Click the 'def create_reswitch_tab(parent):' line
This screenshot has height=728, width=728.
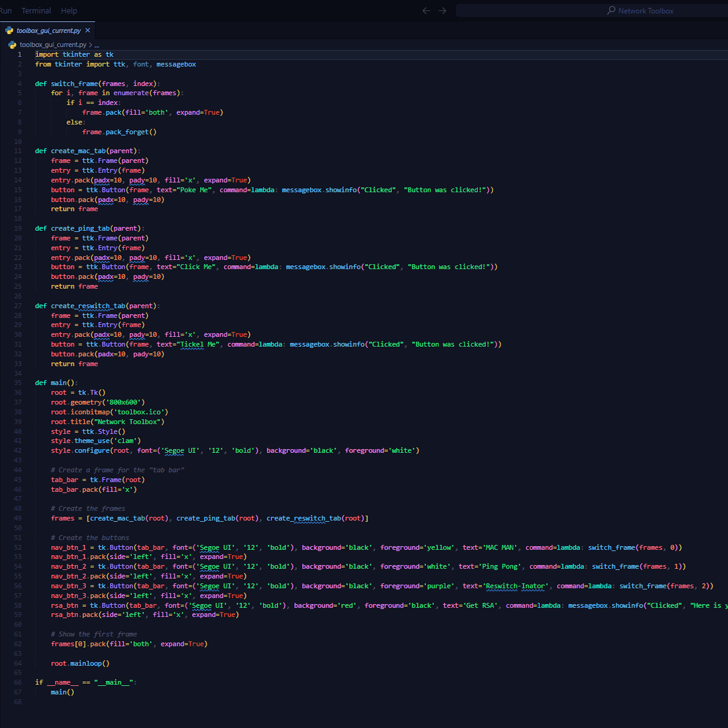(x=98, y=306)
